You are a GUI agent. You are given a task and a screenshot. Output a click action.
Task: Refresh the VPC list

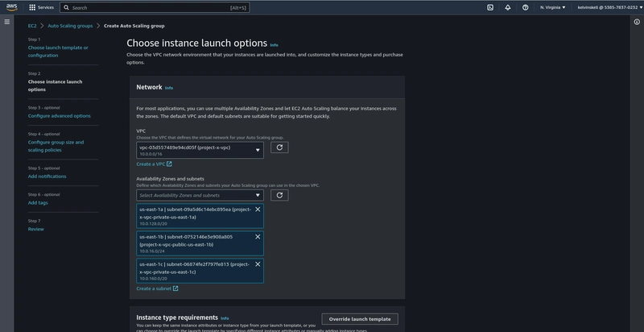[279, 147]
